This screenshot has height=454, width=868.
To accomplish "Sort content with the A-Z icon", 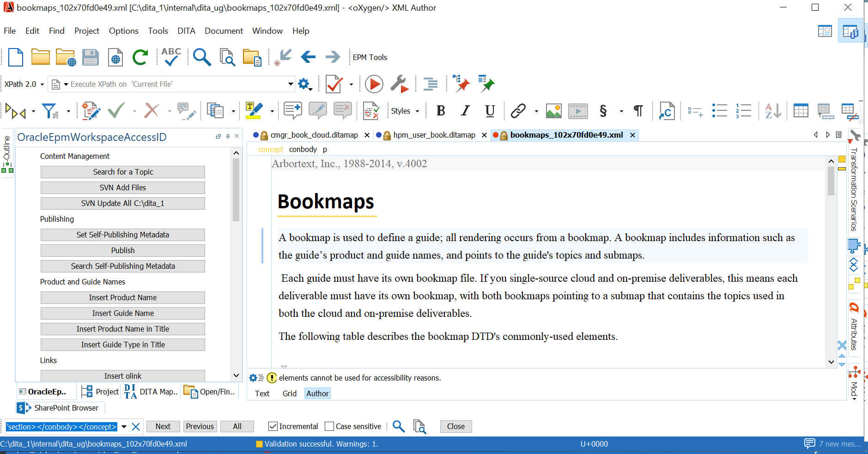I will click(773, 111).
